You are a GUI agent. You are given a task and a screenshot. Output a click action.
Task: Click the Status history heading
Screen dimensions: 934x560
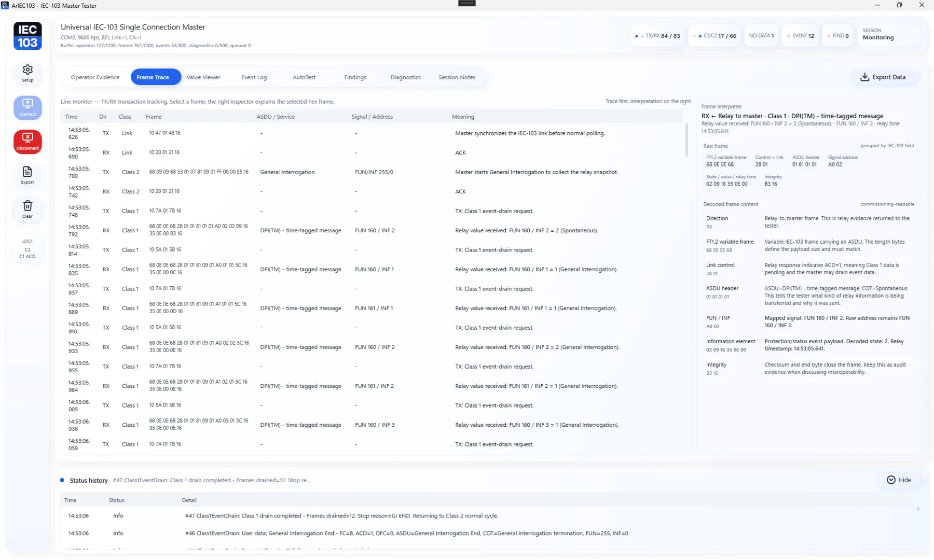(x=89, y=481)
